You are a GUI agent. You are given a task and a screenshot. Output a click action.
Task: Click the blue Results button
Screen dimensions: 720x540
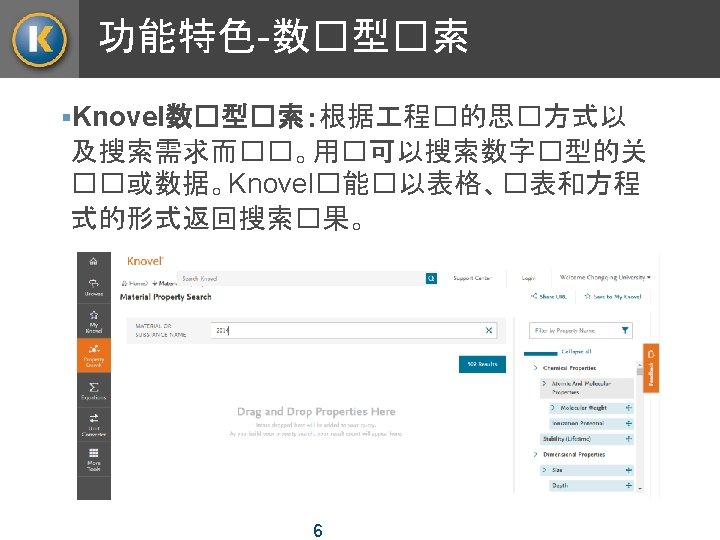(482, 364)
